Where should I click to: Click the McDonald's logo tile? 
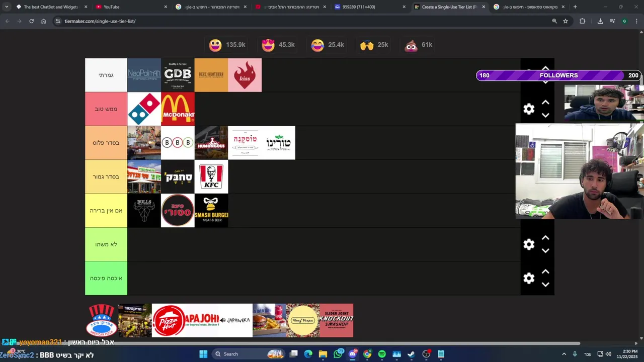178,109
